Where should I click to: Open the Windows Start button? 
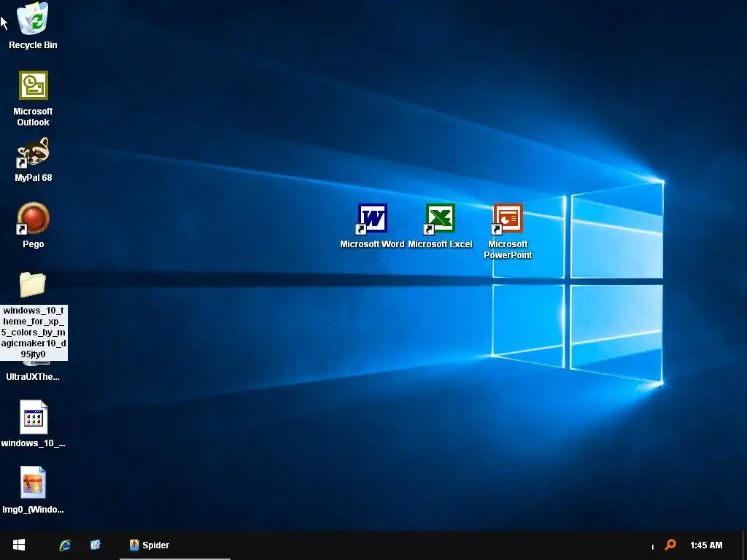coord(19,545)
